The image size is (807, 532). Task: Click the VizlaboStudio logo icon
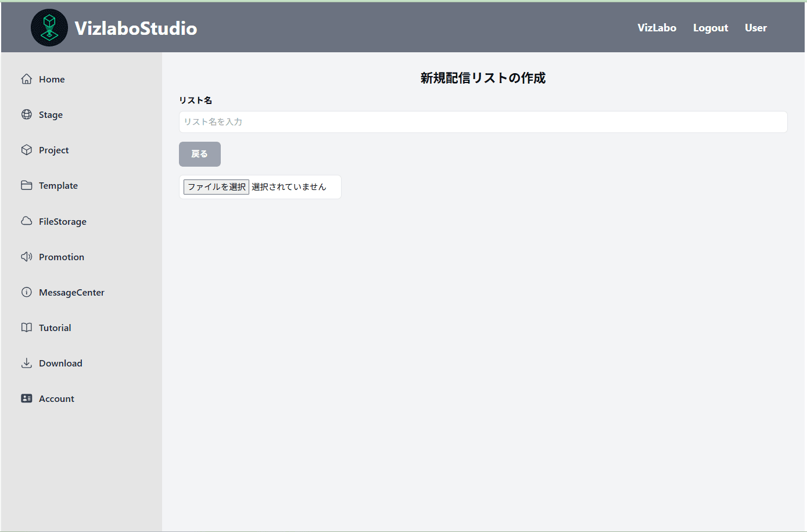(x=49, y=28)
